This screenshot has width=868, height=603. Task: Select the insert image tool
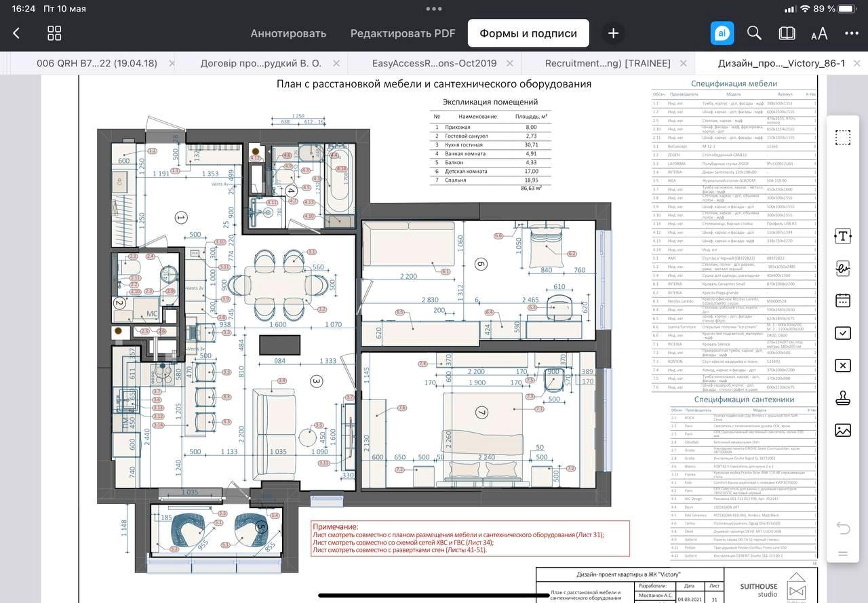pos(842,430)
